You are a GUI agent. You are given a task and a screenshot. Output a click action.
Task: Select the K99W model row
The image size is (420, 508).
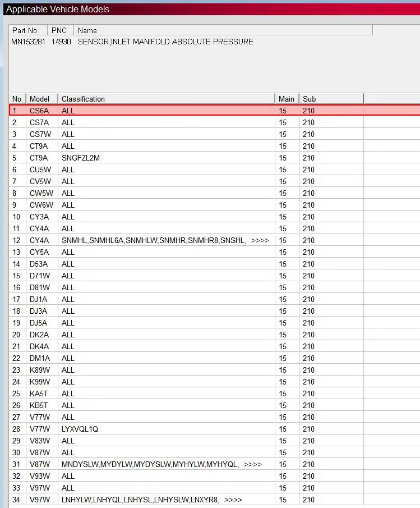click(215, 382)
